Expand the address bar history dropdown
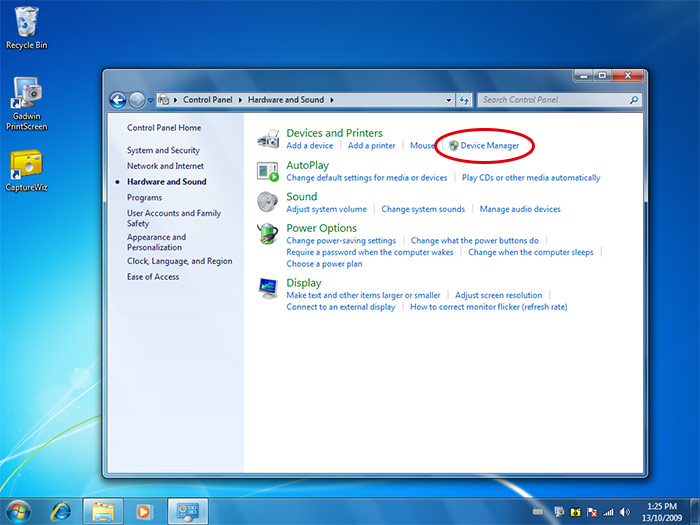The height and width of the screenshot is (525, 700). pos(449,100)
